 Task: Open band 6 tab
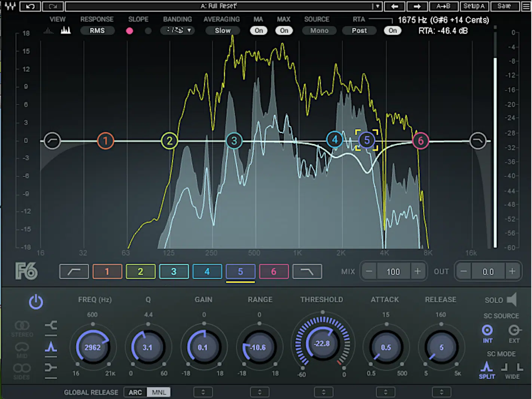pos(274,272)
